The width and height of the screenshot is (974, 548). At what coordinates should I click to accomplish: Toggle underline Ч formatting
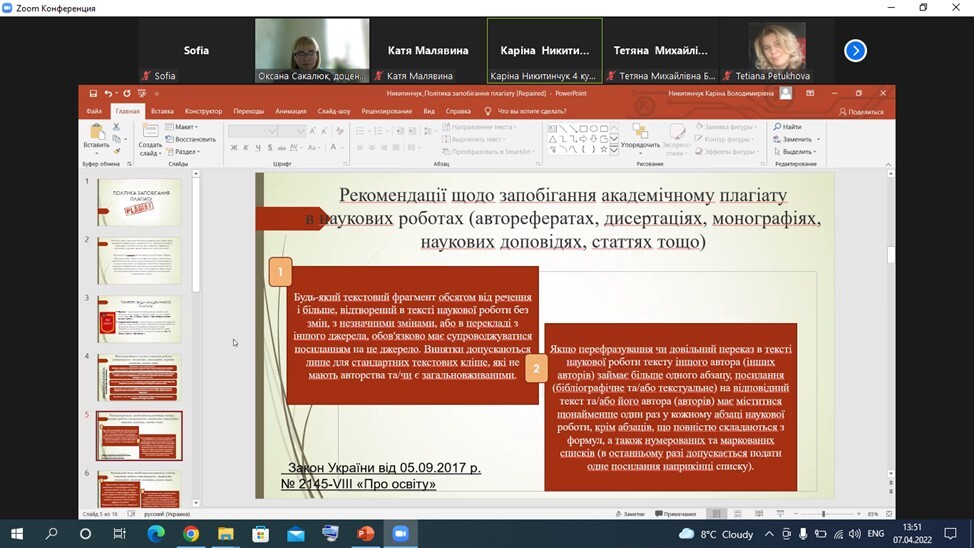(x=259, y=148)
